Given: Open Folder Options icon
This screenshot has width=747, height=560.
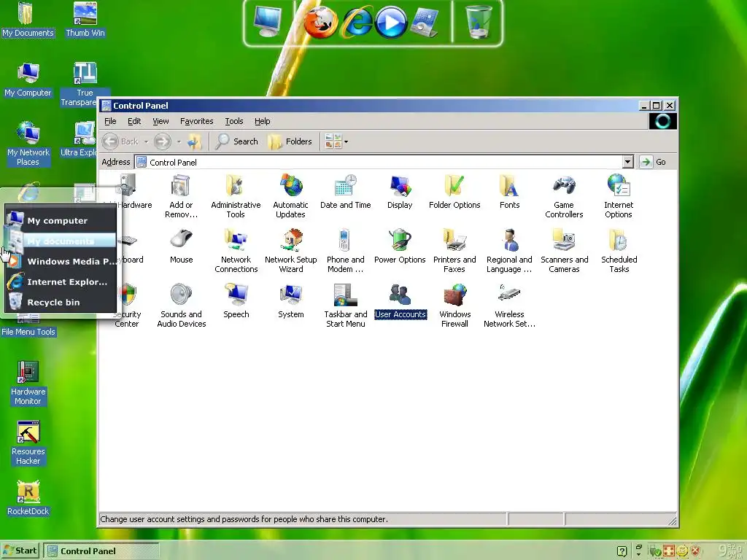Looking at the screenshot, I should click(x=454, y=192).
